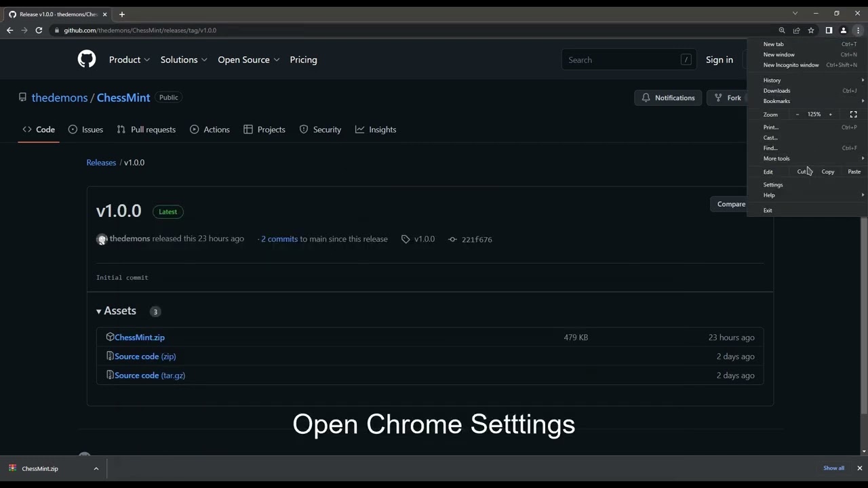868x488 pixels.
Task: Download the ChessMint.zip asset
Action: [140, 338]
